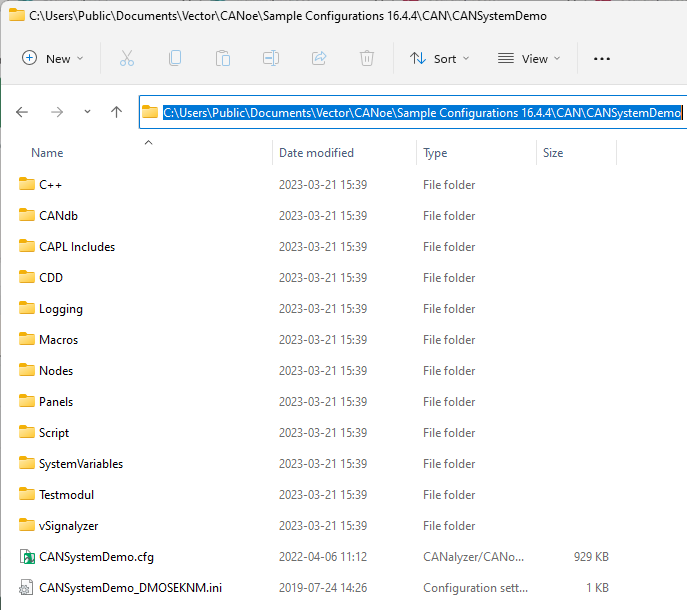Click the Paste clipboard icon

pos(223,58)
